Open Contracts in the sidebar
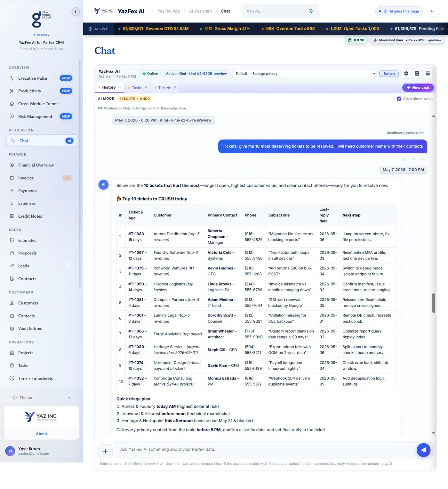 pyautogui.click(x=42, y=279)
